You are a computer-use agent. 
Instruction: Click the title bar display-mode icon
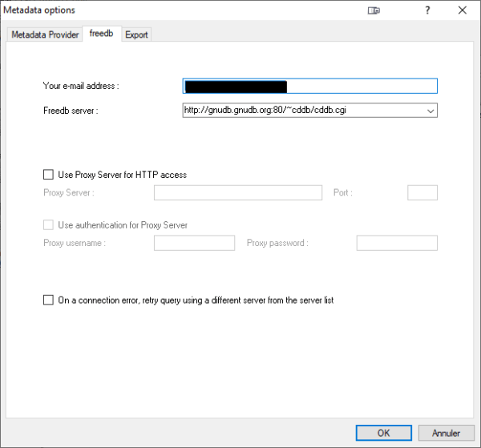(374, 10)
